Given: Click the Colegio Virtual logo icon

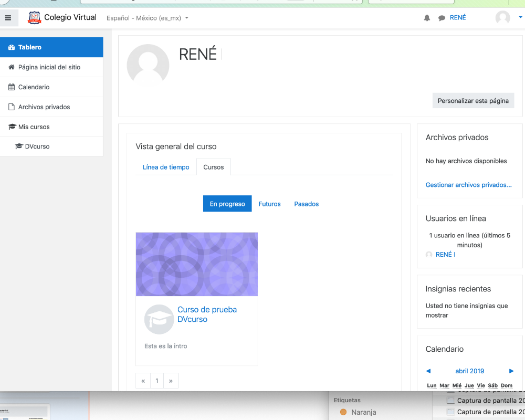Looking at the screenshot, I should (35, 18).
